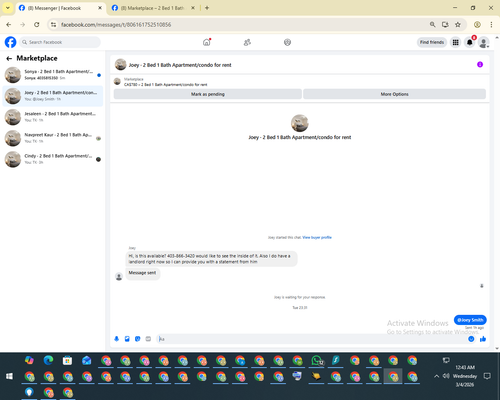500x400 pixels.
Task: Open the Friends icon in top navigation
Action: [x=247, y=42]
